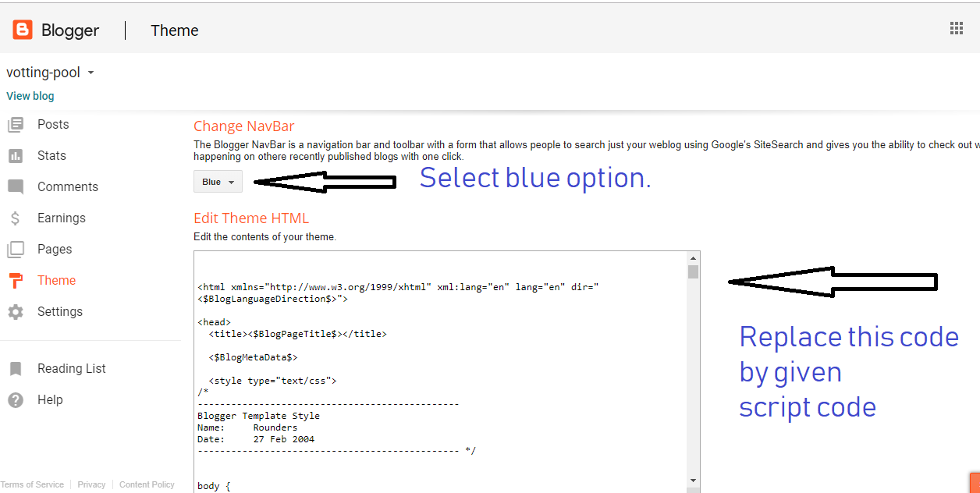Open the Google apps grid icon

(x=957, y=29)
